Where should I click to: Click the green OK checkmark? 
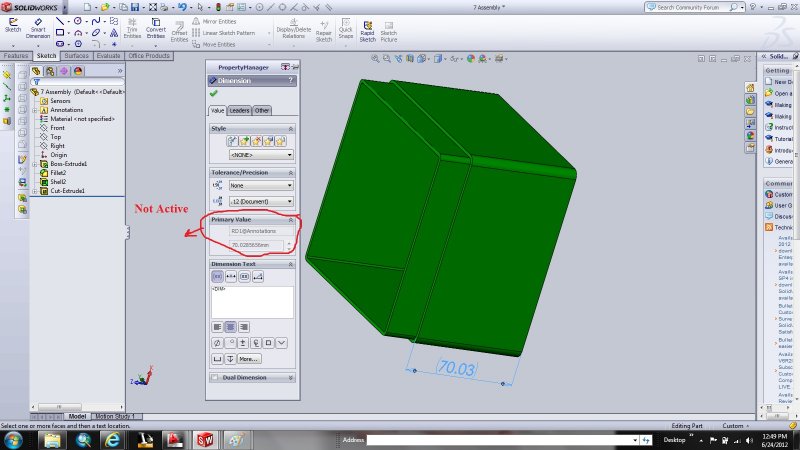click(x=213, y=93)
